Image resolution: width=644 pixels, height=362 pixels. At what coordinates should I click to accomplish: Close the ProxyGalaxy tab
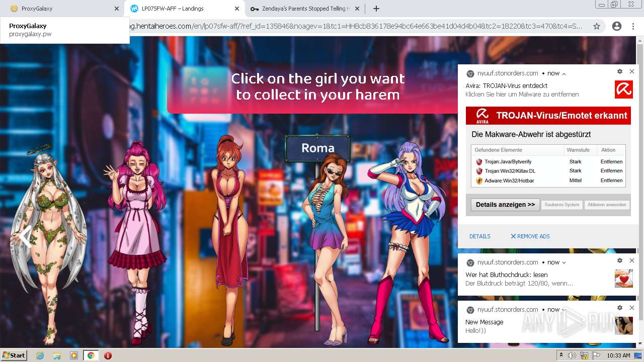[117, 9]
